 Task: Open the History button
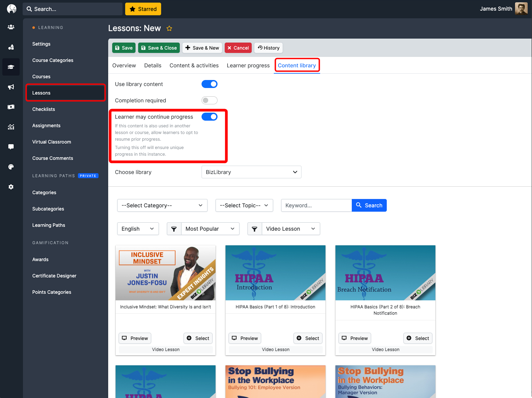[x=268, y=48]
